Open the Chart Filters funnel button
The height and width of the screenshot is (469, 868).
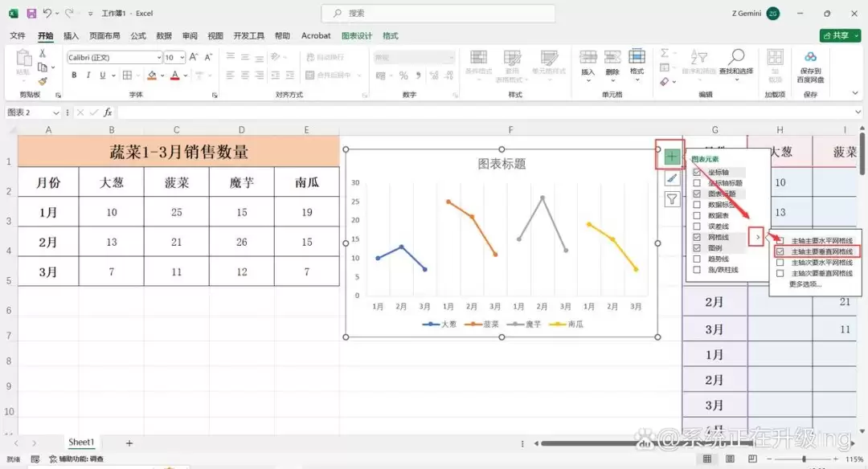click(671, 199)
